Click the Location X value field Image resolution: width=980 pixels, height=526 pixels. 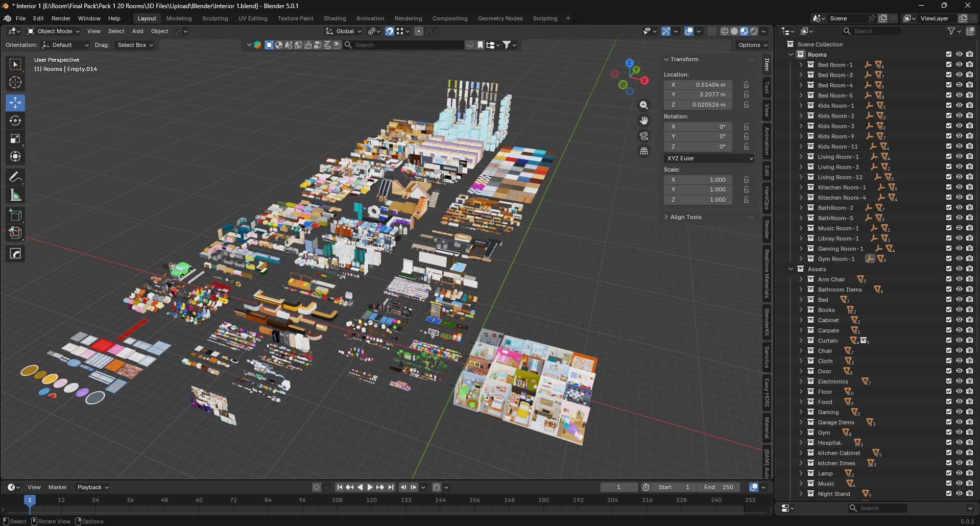point(698,85)
